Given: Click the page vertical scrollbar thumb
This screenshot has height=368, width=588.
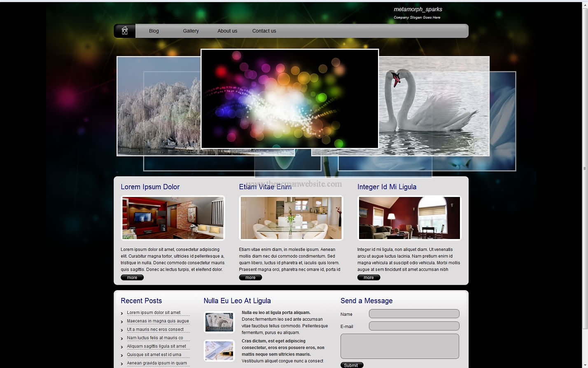Looking at the screenshot, I should click(x=585, y=168).
